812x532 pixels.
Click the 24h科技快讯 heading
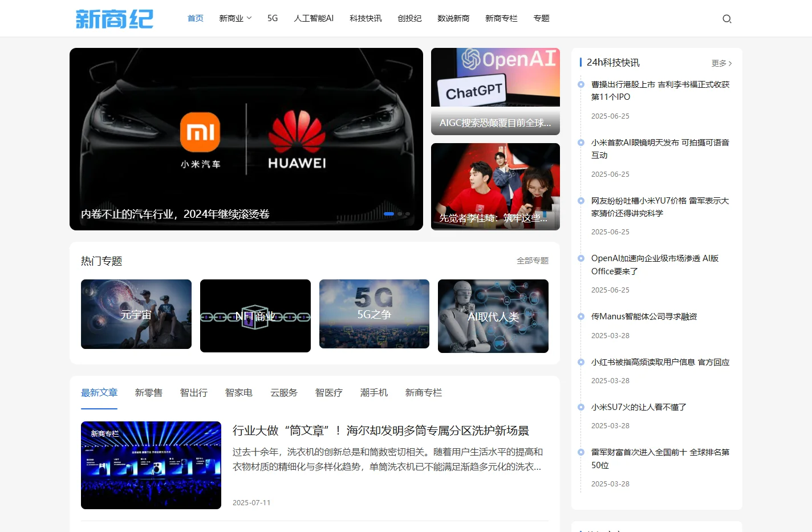[x=613, y=63]
